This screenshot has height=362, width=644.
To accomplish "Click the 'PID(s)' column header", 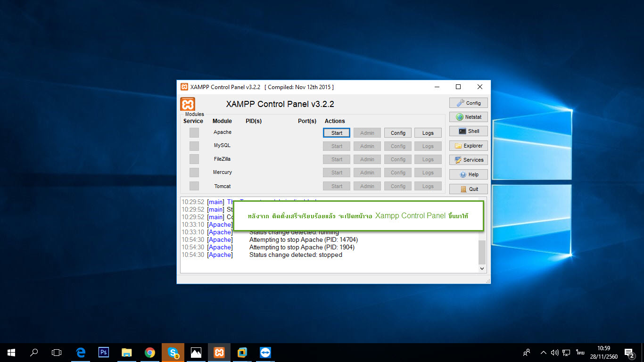I will pyautogui.click(x=254, y=121).
